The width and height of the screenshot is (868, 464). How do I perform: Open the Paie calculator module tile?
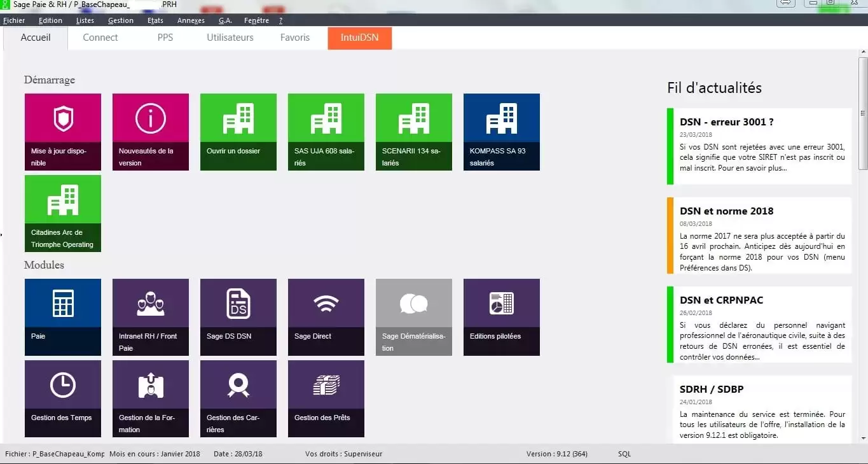[x=62, y=316]
